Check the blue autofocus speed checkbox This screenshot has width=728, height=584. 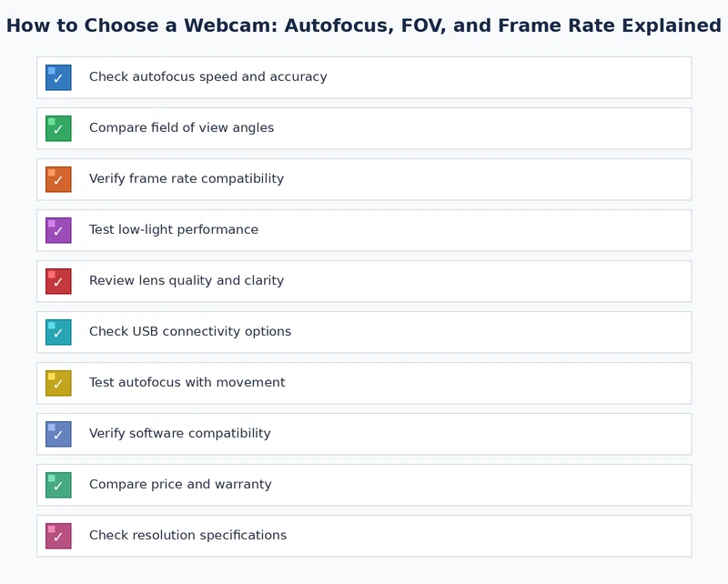click(x=58, y=77)
